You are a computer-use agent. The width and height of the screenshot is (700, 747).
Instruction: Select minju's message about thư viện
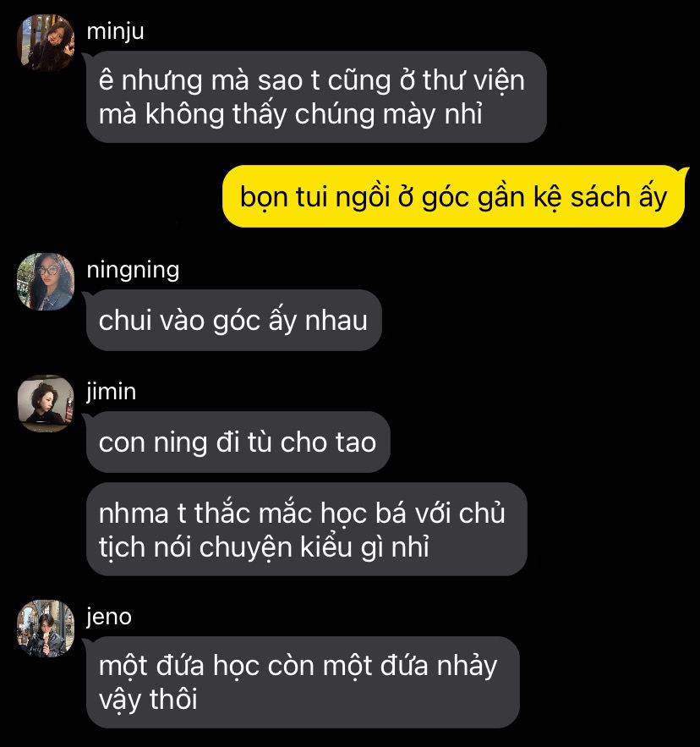point(316,96)
